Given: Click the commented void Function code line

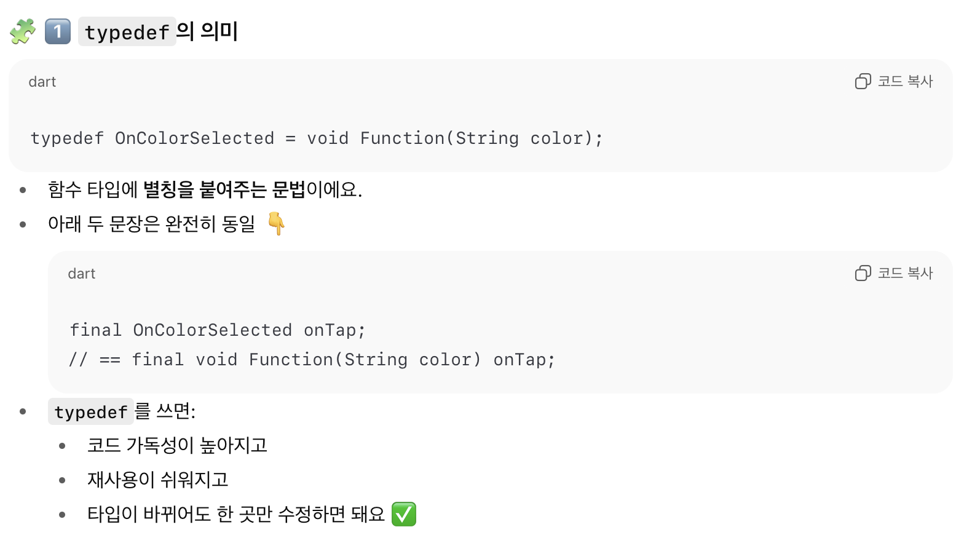Looking at the screenshot, I should click(312, 360).
